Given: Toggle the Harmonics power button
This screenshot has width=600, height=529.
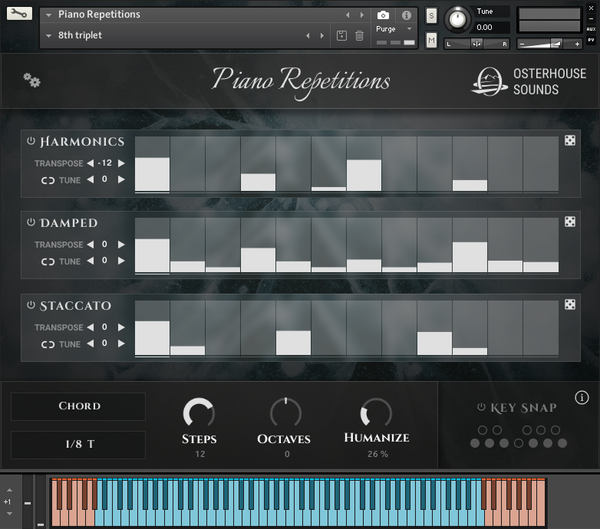Looking at the screenshot, I should tap(31, 141).
